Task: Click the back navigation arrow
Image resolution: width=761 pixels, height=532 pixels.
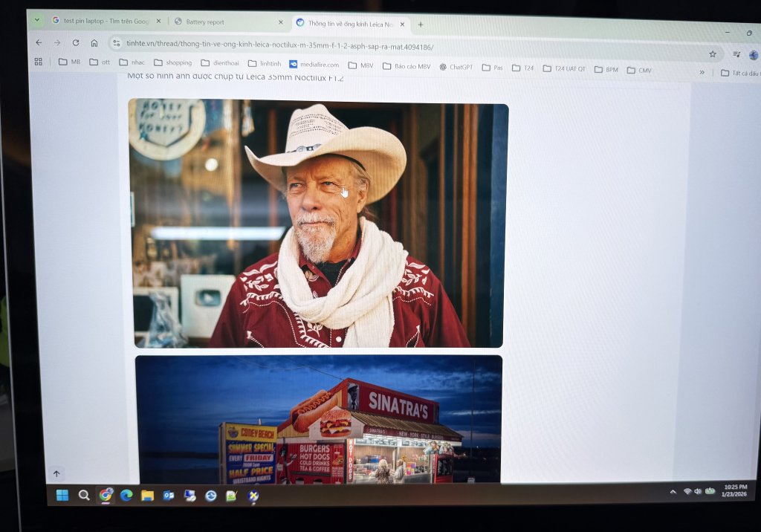Action: pyautogui.click(x=39, y=42)
